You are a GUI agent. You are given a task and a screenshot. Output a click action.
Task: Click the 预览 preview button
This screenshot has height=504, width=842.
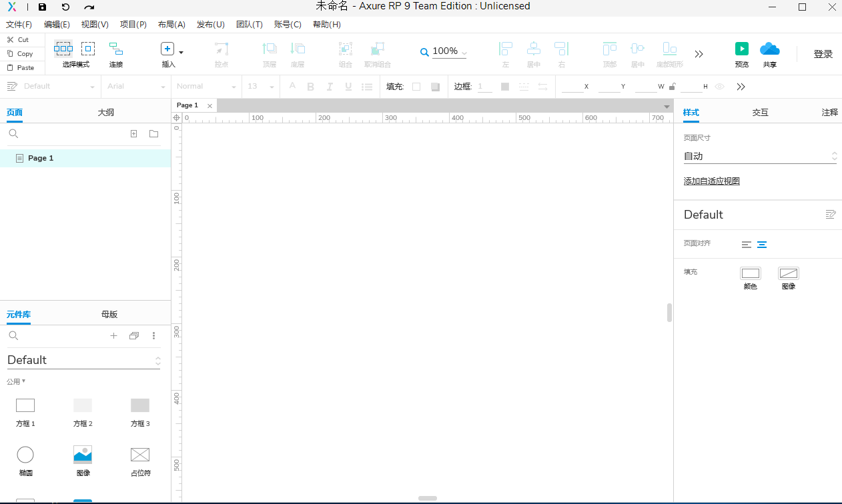[742, 49]
